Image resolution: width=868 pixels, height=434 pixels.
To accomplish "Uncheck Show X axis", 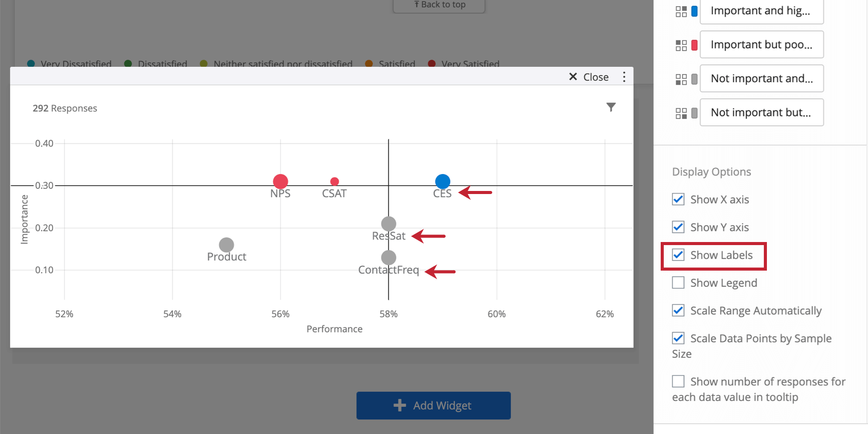I will click(x=678, y=199).
